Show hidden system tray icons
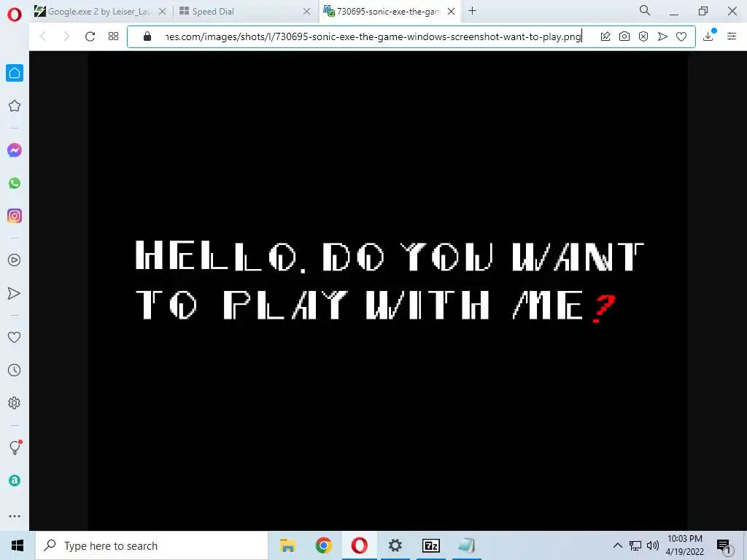Screen dimensions: 747x560 tap(617, 545)
